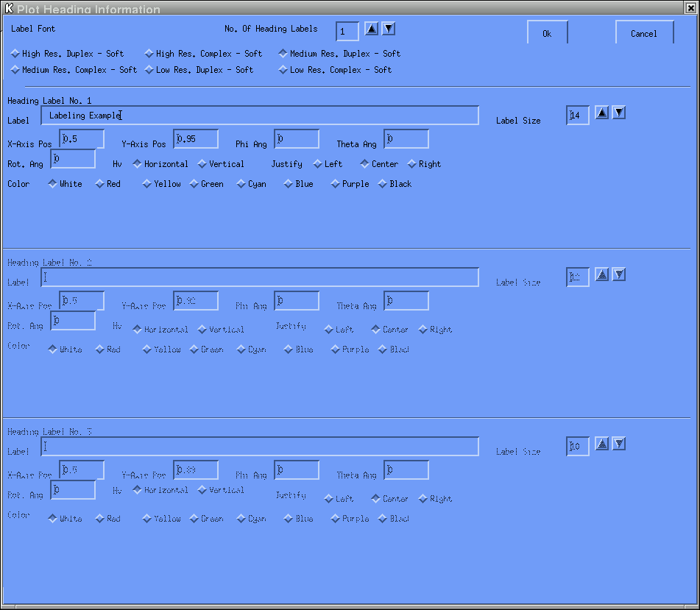Select Medium Res. Complex - Soft font

(x=74, y=70)
